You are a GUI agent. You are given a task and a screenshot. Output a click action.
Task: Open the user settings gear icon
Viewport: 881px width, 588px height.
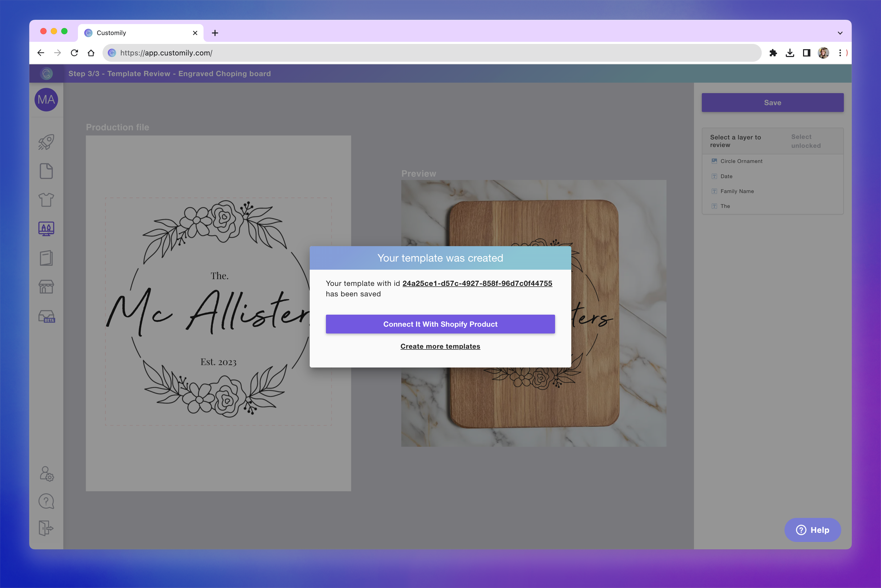coord(47,474)
